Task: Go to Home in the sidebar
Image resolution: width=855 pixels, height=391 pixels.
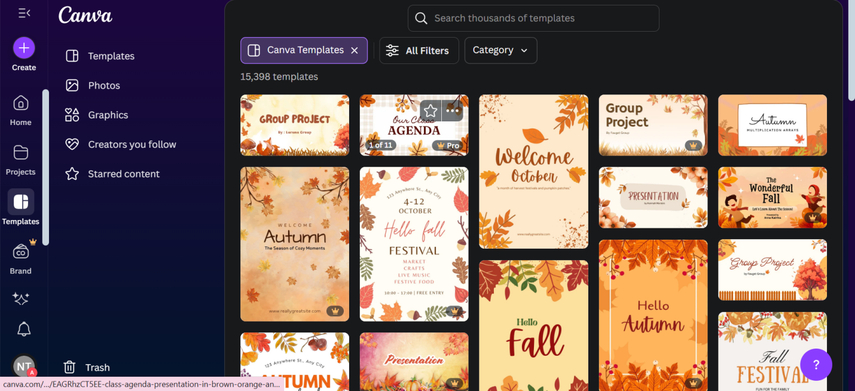Action: pos(21,110)
